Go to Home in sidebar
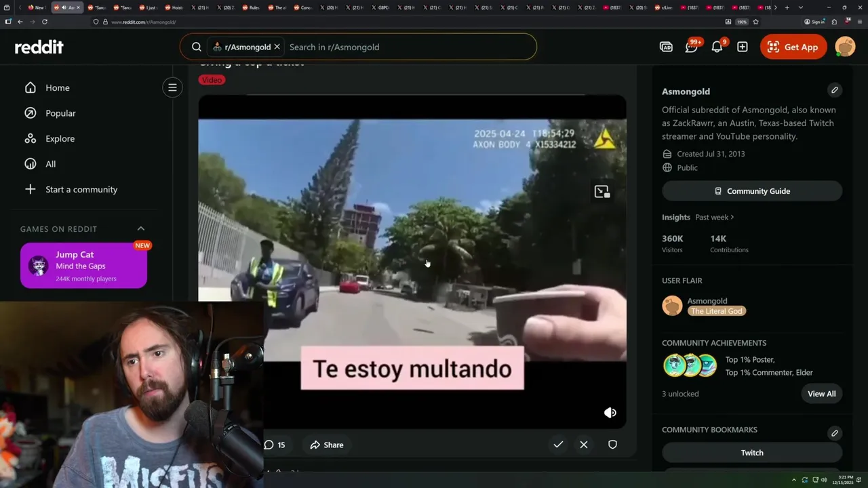Image resolution: width=868 pixels, height=488 pixels. (x=58, y=87)
